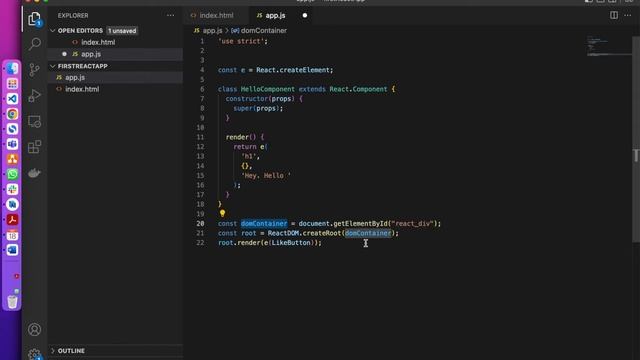Click the lightbulb code action icon

(222, 213)
